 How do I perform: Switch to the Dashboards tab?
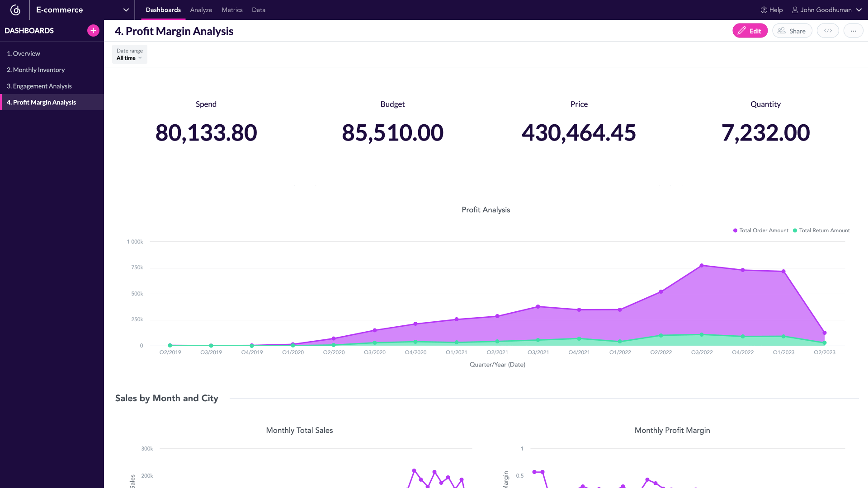click(x=163, y=10)
